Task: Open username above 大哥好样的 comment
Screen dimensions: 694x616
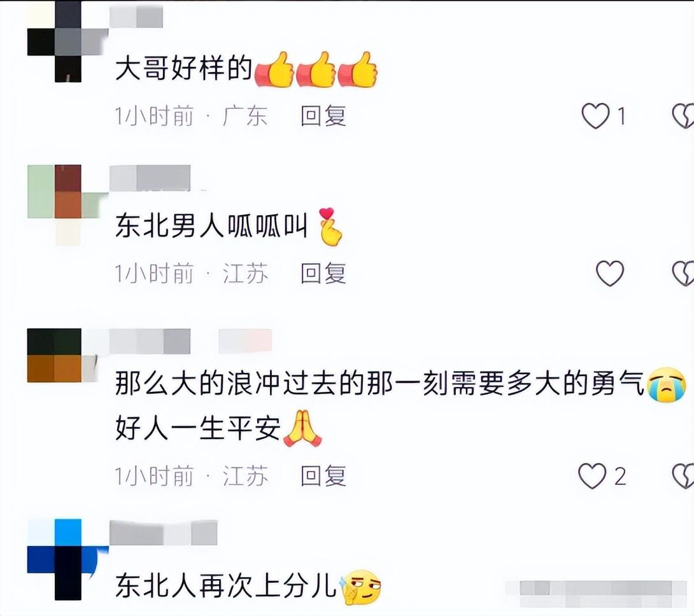Action: pos(136,17)
